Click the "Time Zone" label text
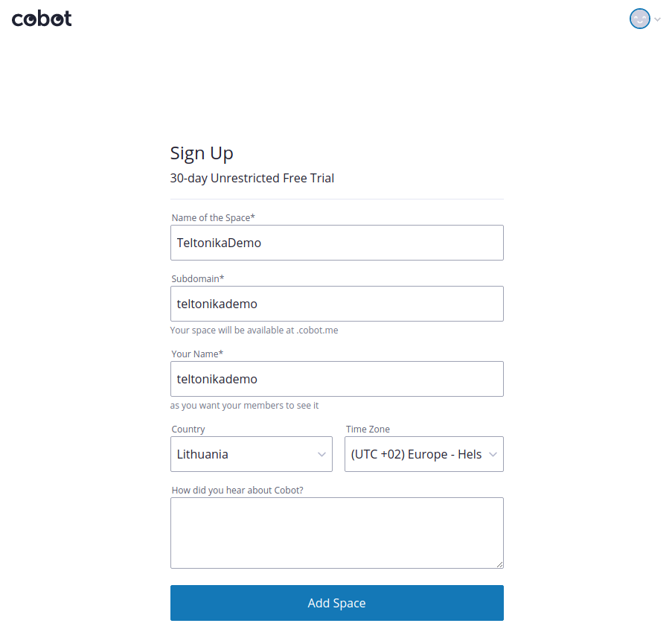This screenshot has height=629, width=672. click(368, 429)
